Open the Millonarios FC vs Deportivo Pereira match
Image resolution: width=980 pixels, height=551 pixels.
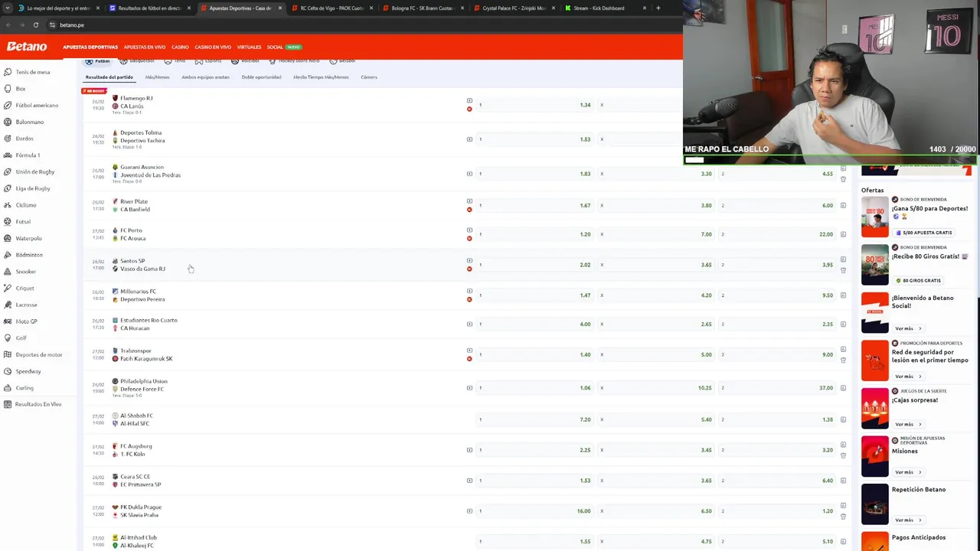(138, 295)
